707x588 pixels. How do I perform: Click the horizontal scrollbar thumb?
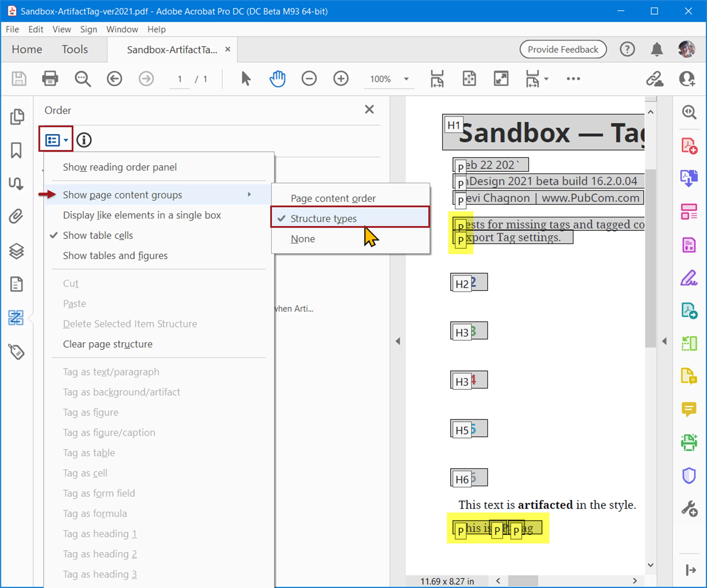[523, 581]
